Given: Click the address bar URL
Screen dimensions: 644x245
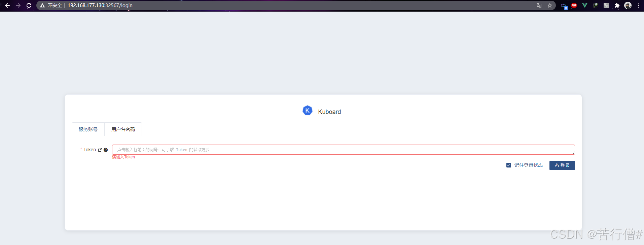Looking at the screenshot, I should [x=100, y=5].
